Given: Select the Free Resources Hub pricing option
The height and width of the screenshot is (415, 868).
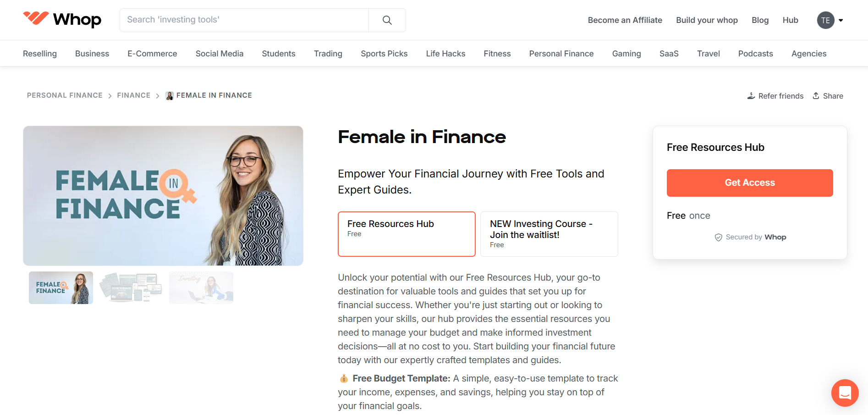Looking at the screenshot, I should pyautogui.click(x=406, y=234).
